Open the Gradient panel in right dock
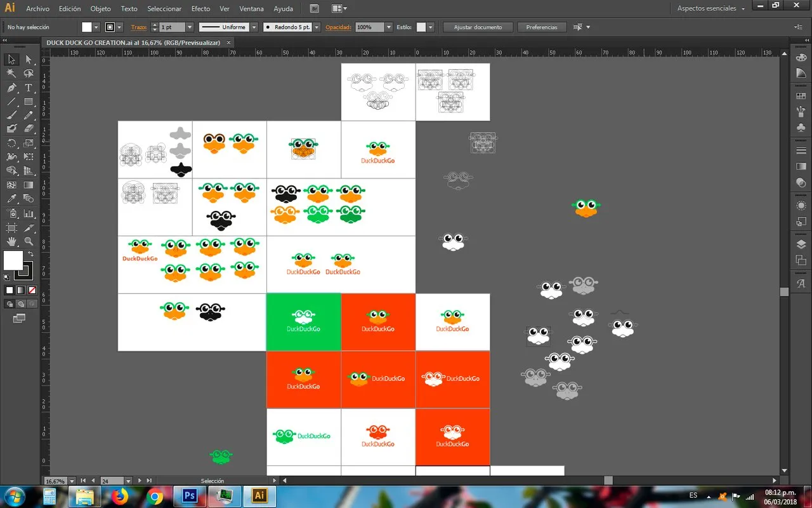Screen dimensions: 812x508 point(801,166)
